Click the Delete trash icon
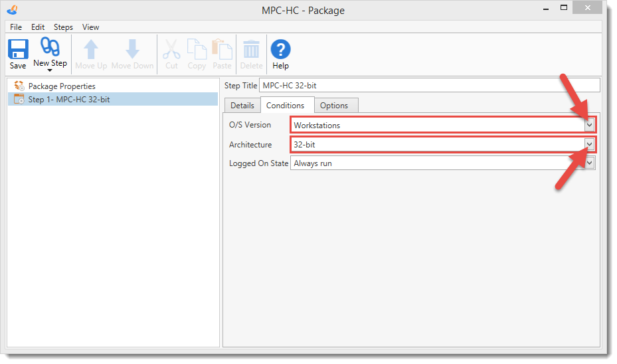The height and width of the screenshot is (364, 617). tap(251, 49)
